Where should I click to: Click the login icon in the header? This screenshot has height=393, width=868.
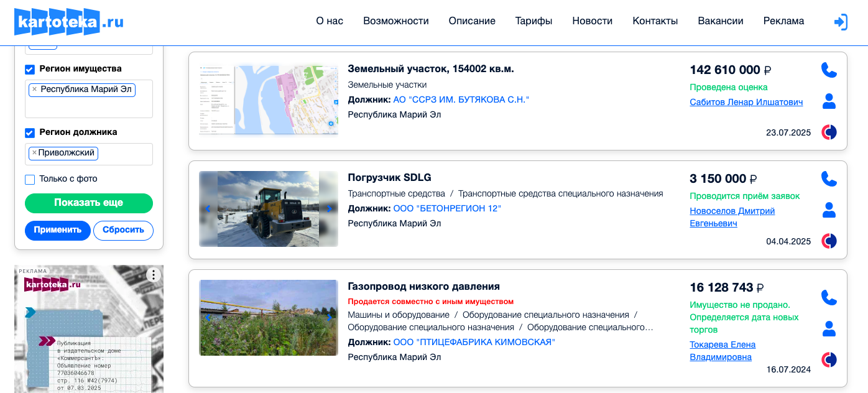click(840, 22)
